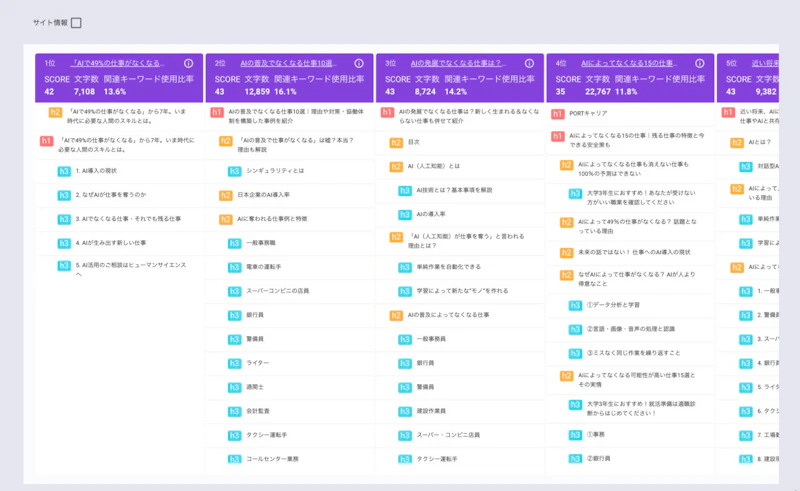Open the 1位 article title link
This screenshot has width=800, height=491.
click(118, 63)
